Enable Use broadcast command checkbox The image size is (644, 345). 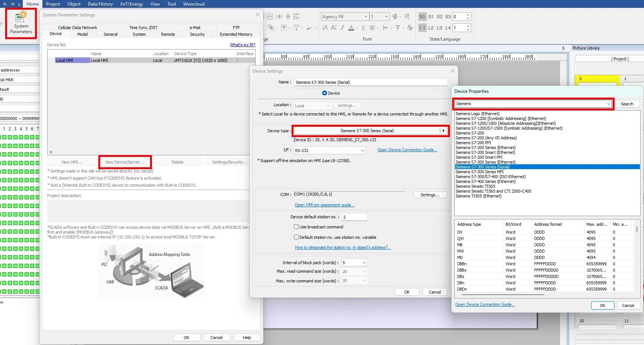coord(296,227)
